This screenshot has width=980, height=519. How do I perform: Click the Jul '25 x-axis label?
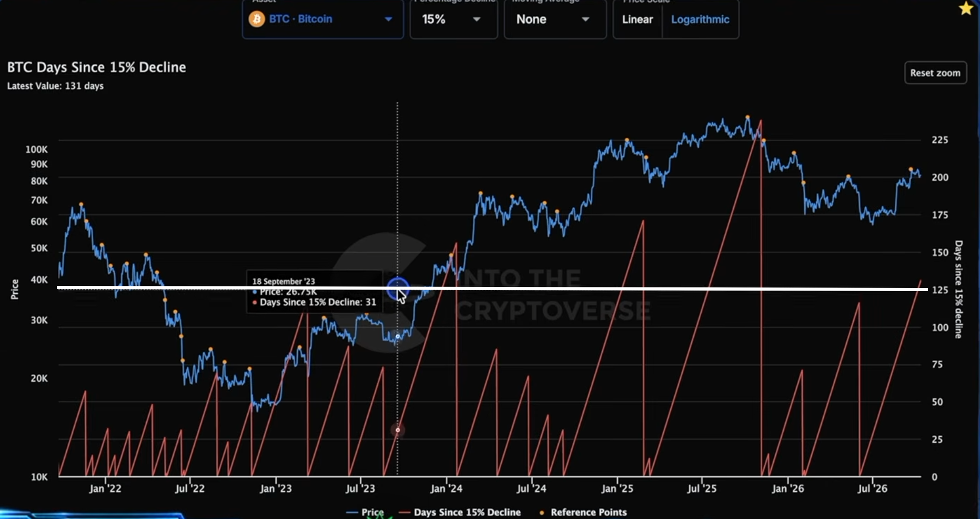702,488
